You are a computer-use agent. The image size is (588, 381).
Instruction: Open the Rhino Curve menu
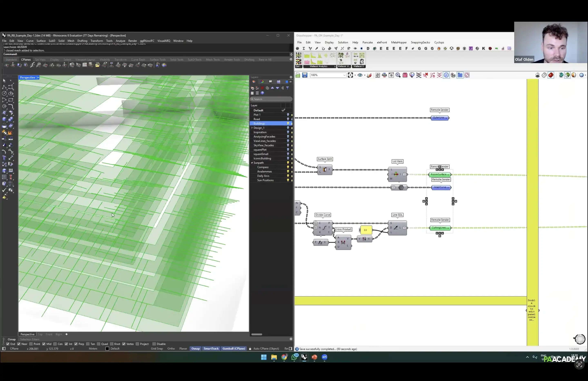[30, 41]
